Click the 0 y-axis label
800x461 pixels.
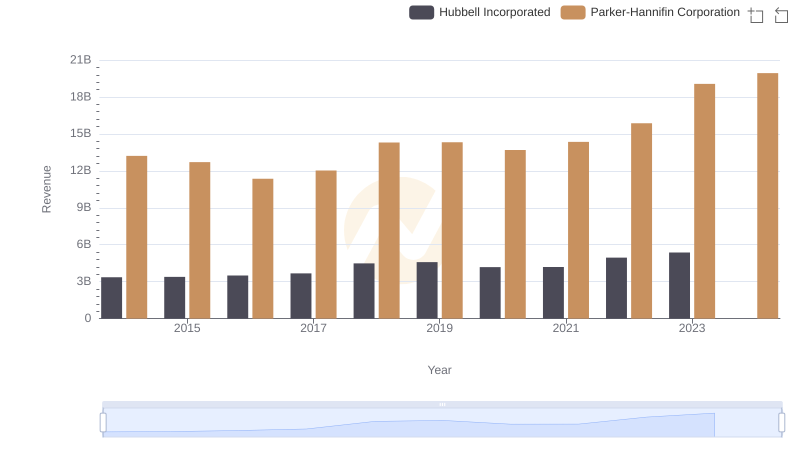tap(88, 318)
